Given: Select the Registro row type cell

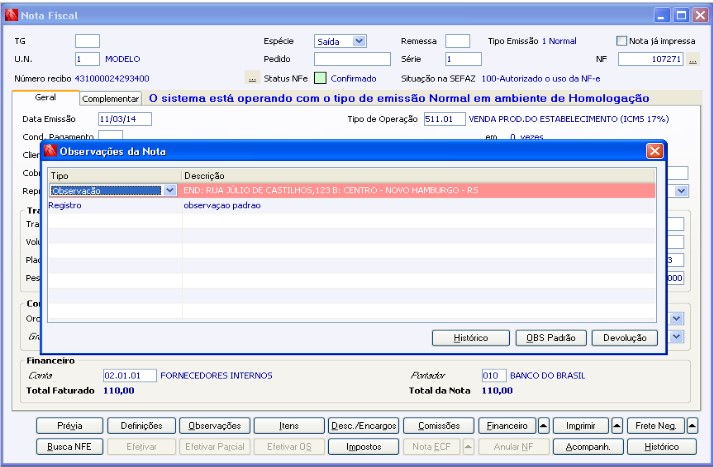Looking at the screenshot, I should point(115,205).
